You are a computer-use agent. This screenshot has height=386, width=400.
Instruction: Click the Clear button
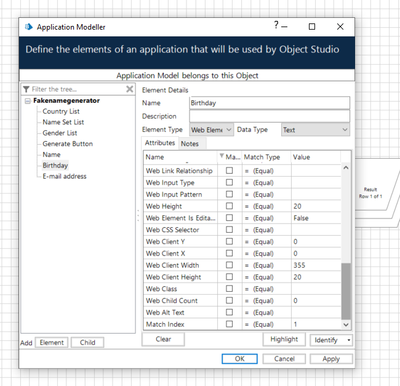click(163, 339)
